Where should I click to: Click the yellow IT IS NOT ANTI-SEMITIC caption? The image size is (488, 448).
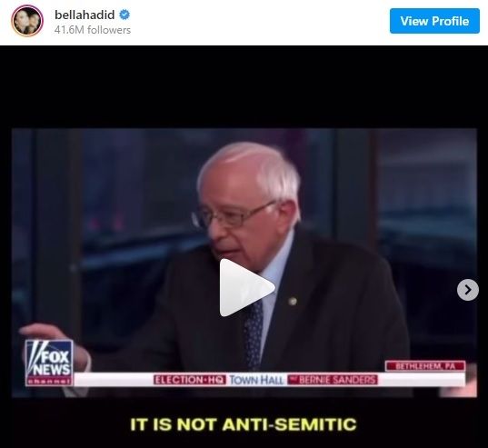(x=243, y=424)
